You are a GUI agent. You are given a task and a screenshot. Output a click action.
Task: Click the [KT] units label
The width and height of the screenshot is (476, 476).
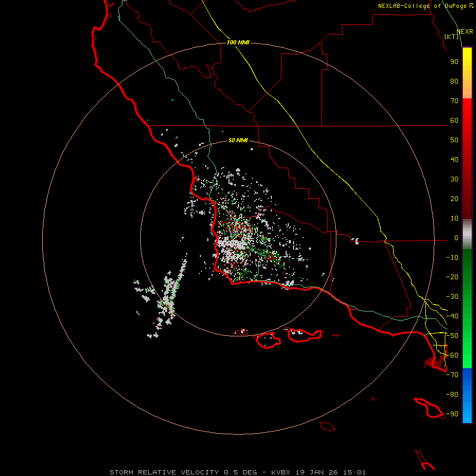point(452,36)
